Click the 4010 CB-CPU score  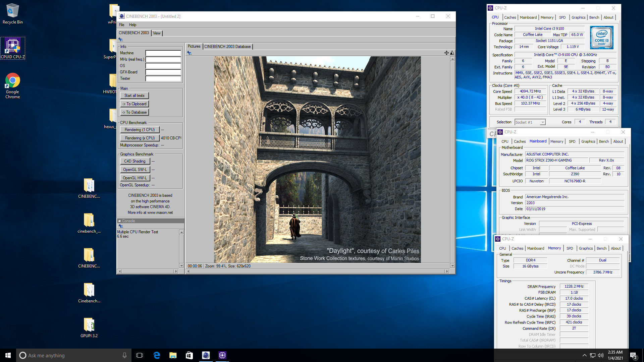pyautogui.click(x=171, y=138)
